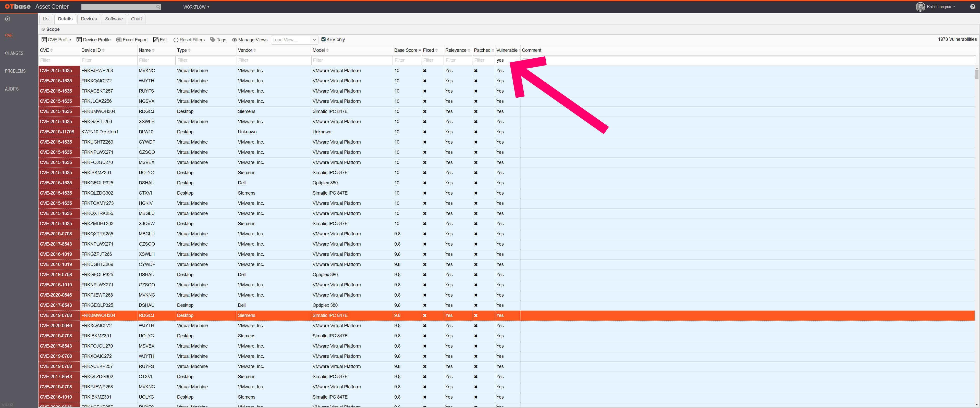Image resolution: width=980 pixels, height=408 pixels.
Task: Open the help question mark icon
Action: [x=972, y=7]
